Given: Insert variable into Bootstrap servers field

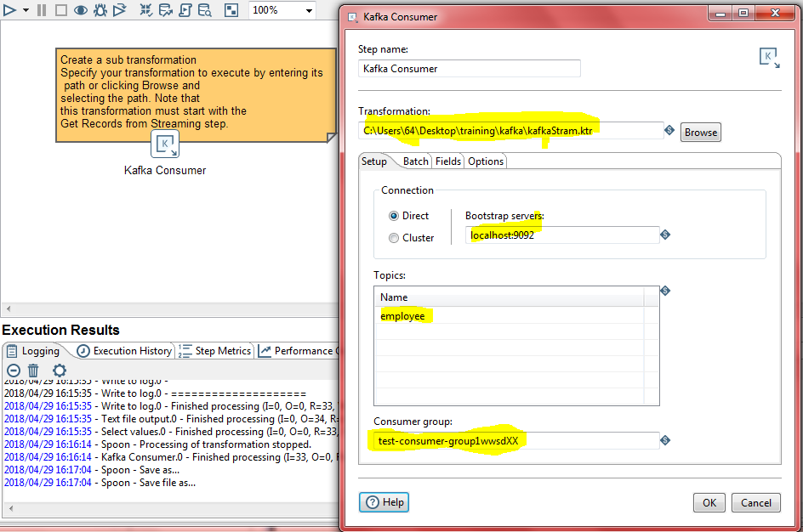Looking at the screenshot, I should (665, 235).
